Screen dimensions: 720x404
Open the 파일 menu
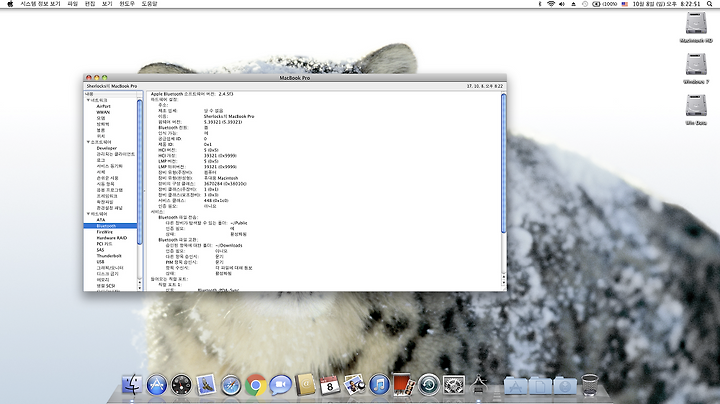73,4
